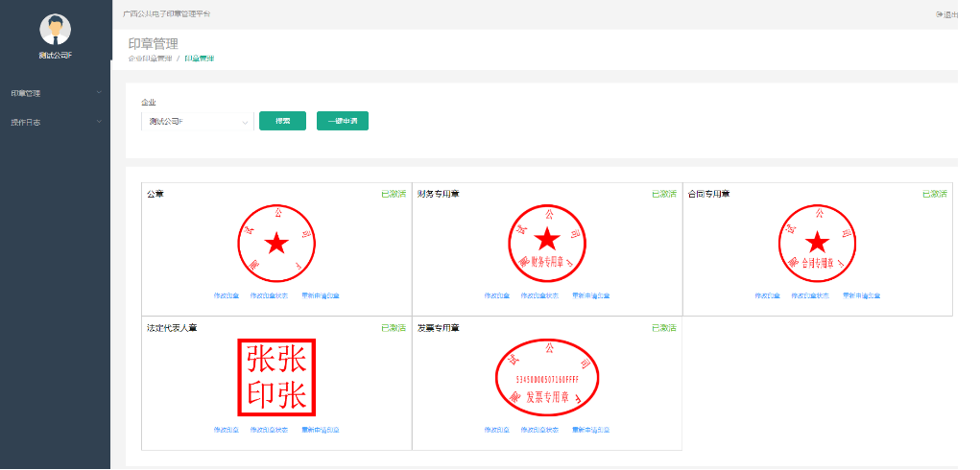
Task: Click 重新申请印章 under 合同专用章
Action: pos(861,295)
